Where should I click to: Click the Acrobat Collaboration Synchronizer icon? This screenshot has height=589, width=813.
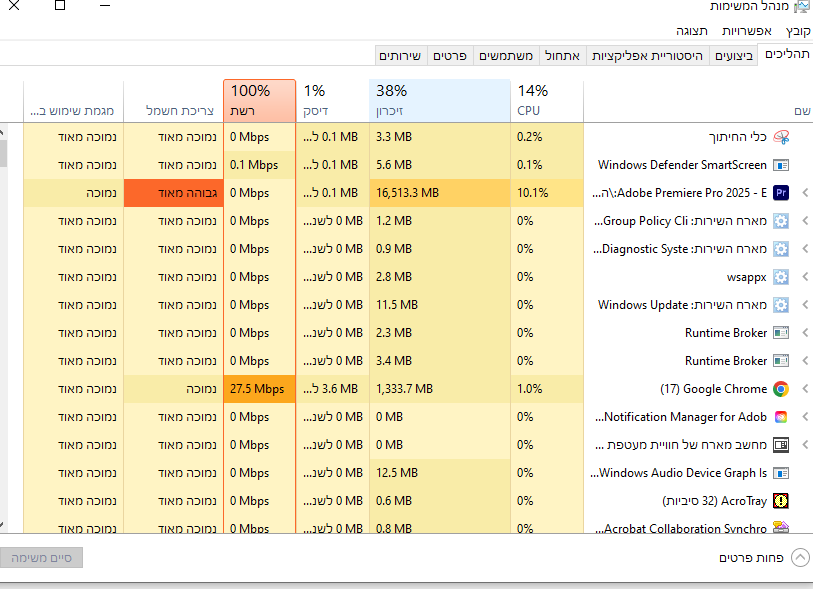point(781,528)
